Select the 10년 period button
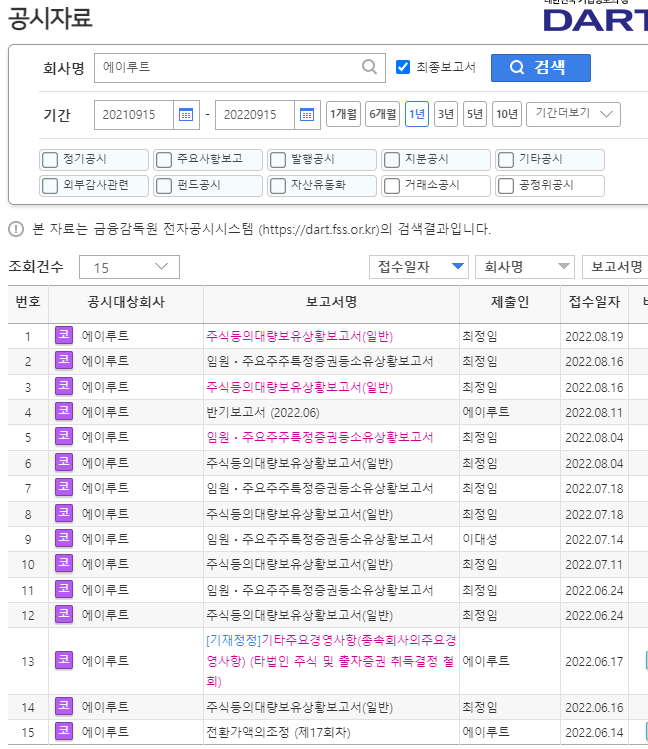Viewport: 648px width, 749px height. click(x=507, y=114)
